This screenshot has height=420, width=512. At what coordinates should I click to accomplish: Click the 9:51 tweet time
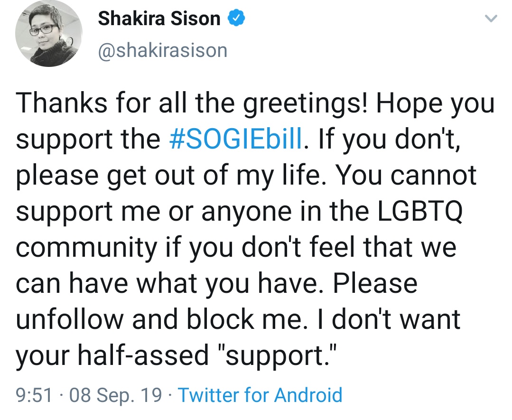coord(34,395)
